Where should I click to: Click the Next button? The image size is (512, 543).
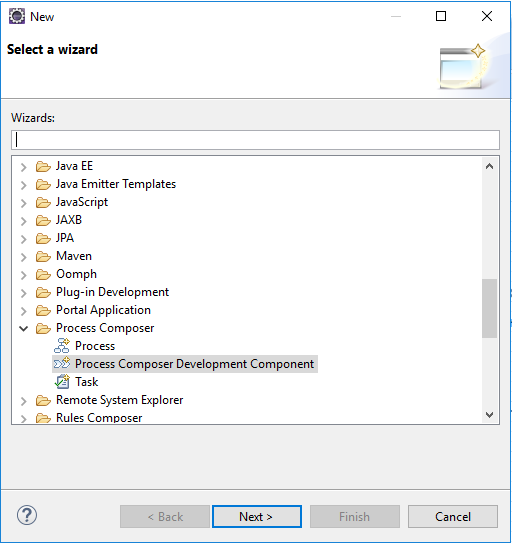257,516
